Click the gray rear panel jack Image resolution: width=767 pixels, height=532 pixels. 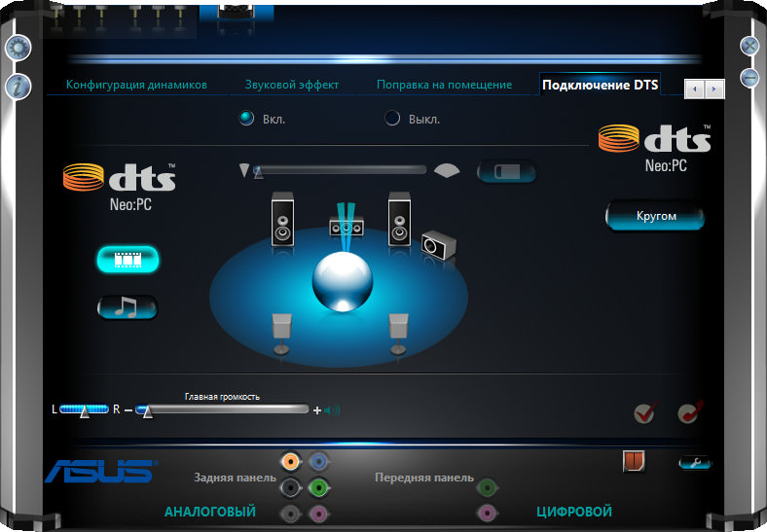(291, 514)
